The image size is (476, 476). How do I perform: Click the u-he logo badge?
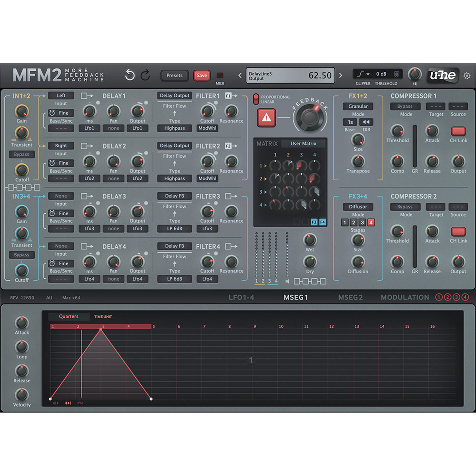(x=443, y=75)
